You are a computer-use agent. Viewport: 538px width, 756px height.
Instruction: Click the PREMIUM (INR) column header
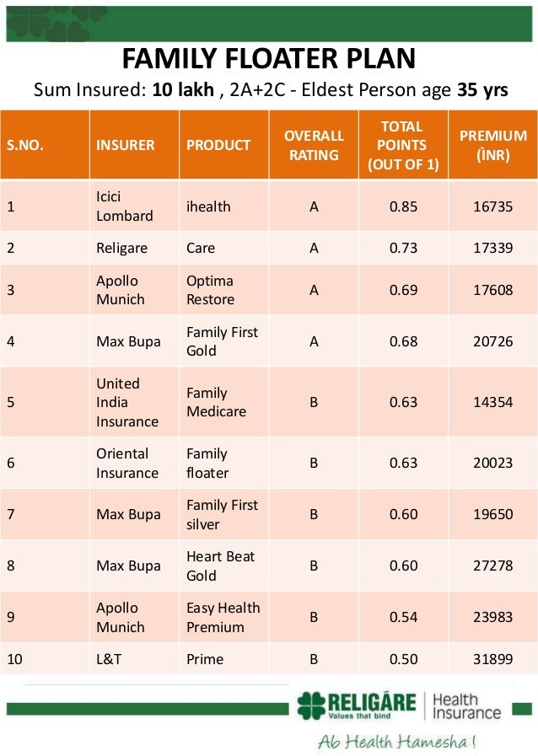[492, 145]
